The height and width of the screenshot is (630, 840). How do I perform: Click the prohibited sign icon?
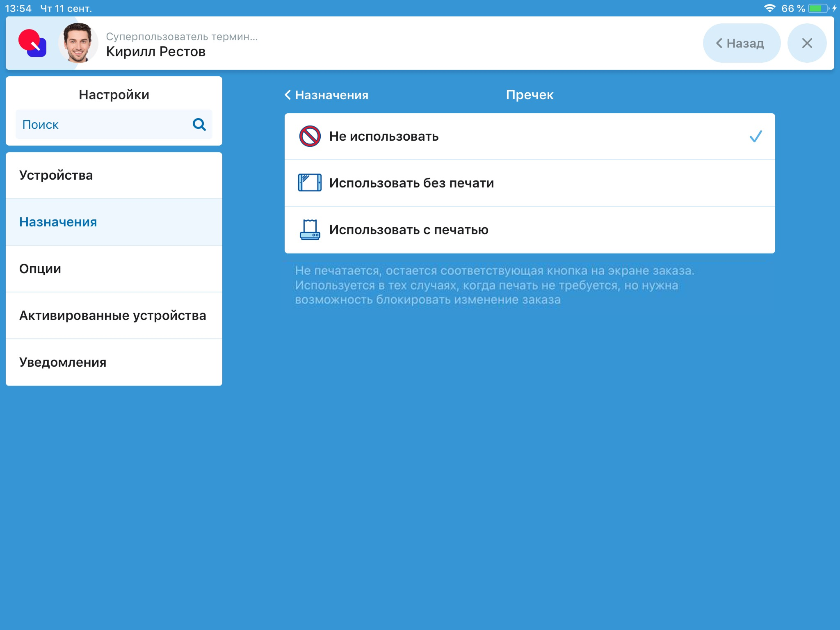pos(310,136)
